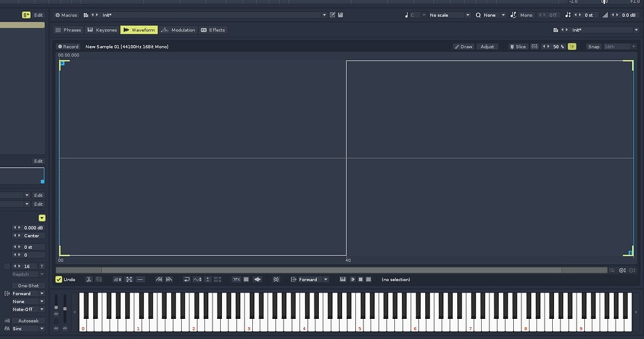Click the list icon right of stop button
644x339 pixels.
pyautogui.click(x=369, y=279)
